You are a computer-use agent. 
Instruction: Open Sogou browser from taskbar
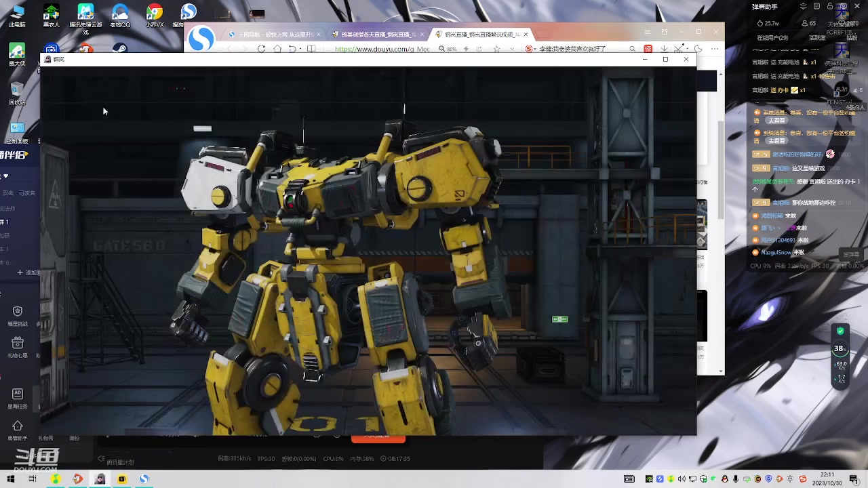(144, 479)
